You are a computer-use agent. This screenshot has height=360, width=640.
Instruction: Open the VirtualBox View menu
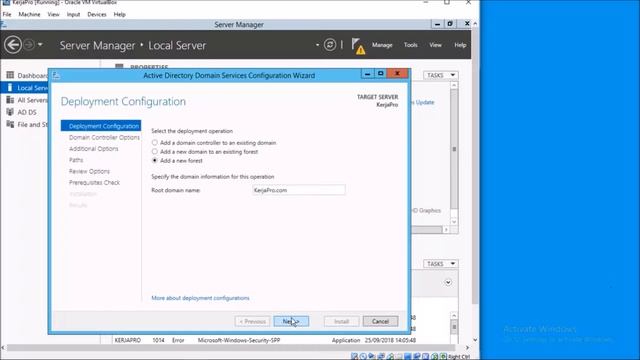pos(53,14)
